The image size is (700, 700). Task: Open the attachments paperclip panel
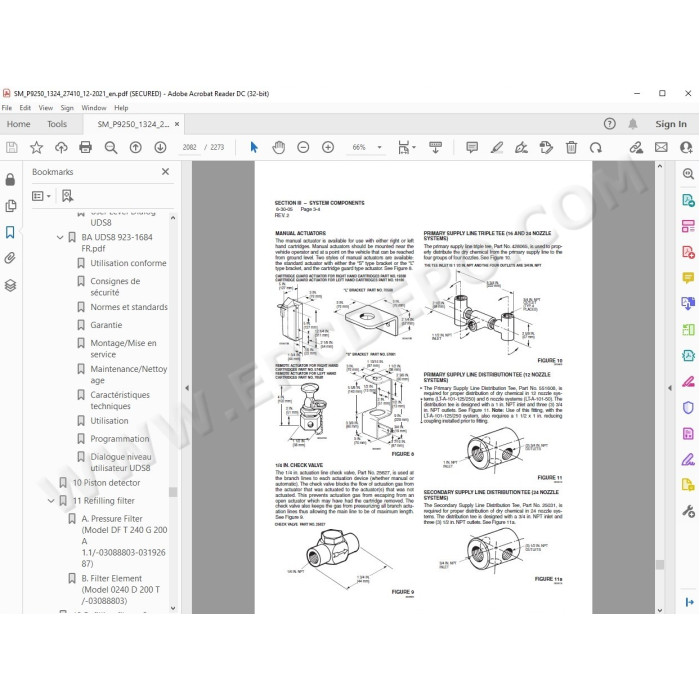[10, 258]
